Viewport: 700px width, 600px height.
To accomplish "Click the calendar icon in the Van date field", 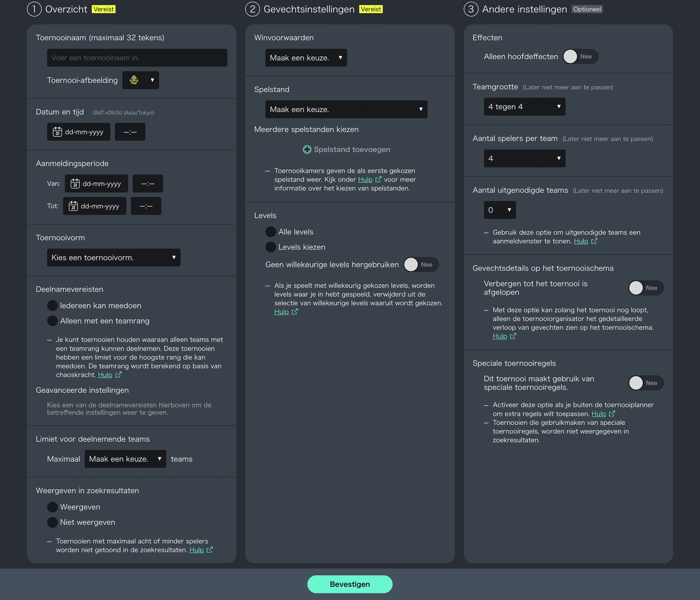I will tap(75, 183).
